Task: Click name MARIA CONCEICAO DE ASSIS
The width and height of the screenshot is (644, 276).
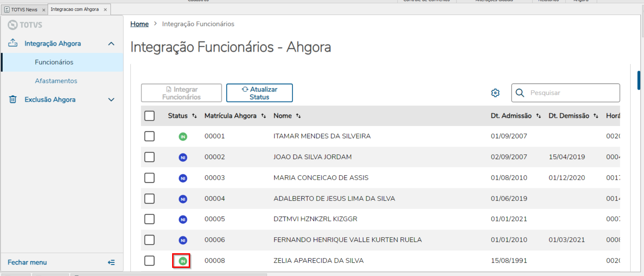Action: 321,177
